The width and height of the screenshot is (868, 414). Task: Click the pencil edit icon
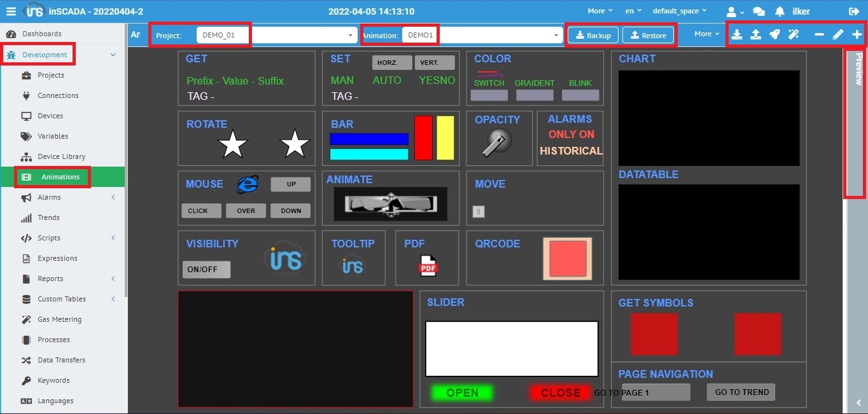click(838, 34)
